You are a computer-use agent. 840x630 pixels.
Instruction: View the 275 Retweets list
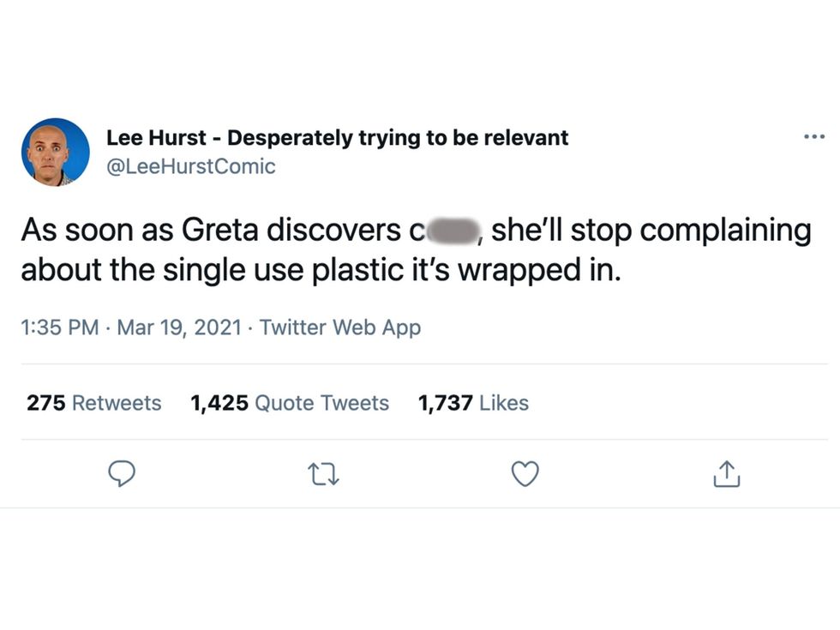[x=93, y=403]
